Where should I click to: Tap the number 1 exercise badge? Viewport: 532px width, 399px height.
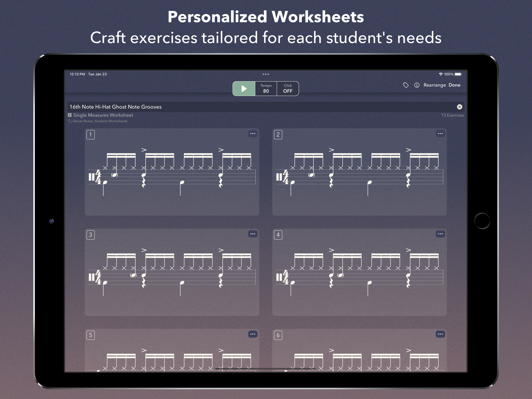pyautogui.click(x=90, y=134)
